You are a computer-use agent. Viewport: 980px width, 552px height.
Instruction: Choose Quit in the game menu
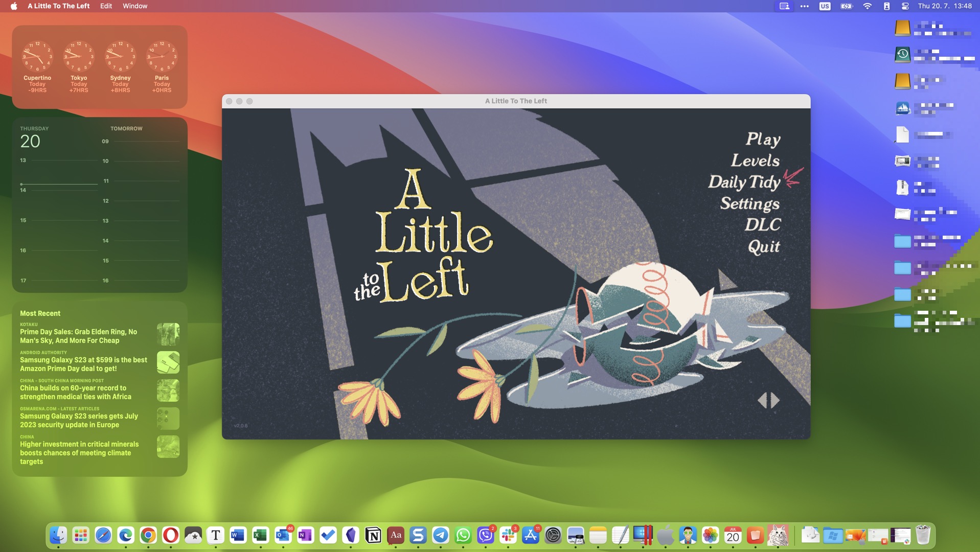click(x=764, y=247)
